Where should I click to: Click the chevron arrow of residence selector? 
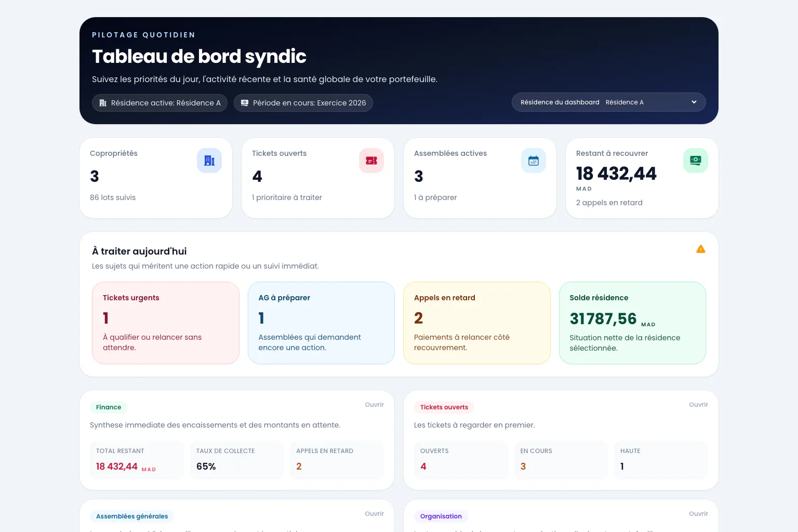[694, 102]
